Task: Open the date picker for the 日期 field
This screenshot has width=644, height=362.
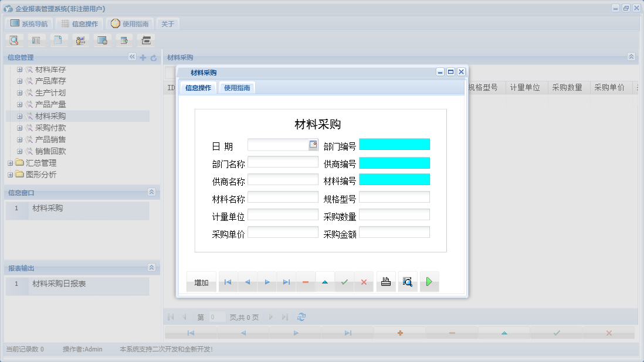Action: tap(313, 145)
